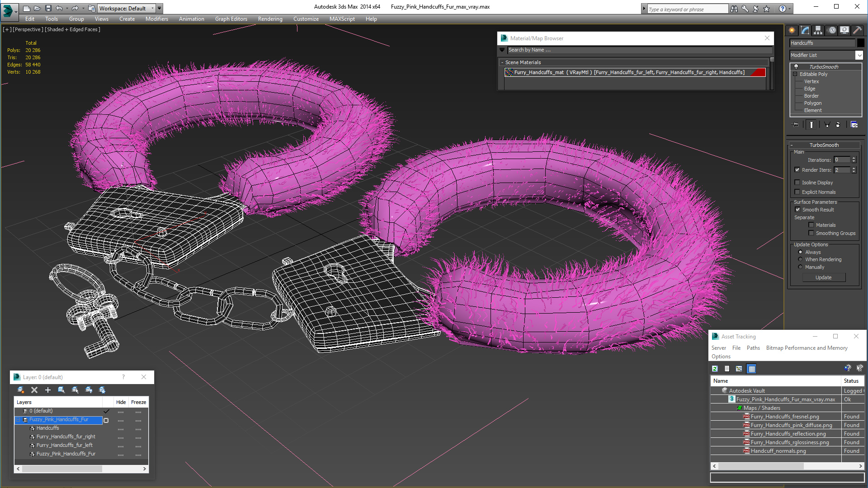Click Delete Layer X icon in Layer dialog
The height and width of the screenshot is (488, 868).
[34, 390]
